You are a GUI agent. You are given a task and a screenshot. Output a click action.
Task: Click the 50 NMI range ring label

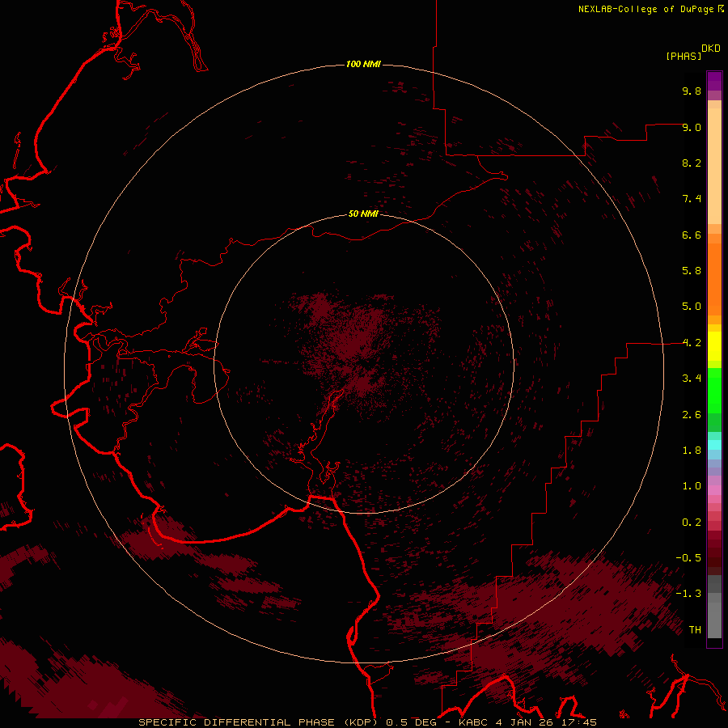[x=363, y=214]
